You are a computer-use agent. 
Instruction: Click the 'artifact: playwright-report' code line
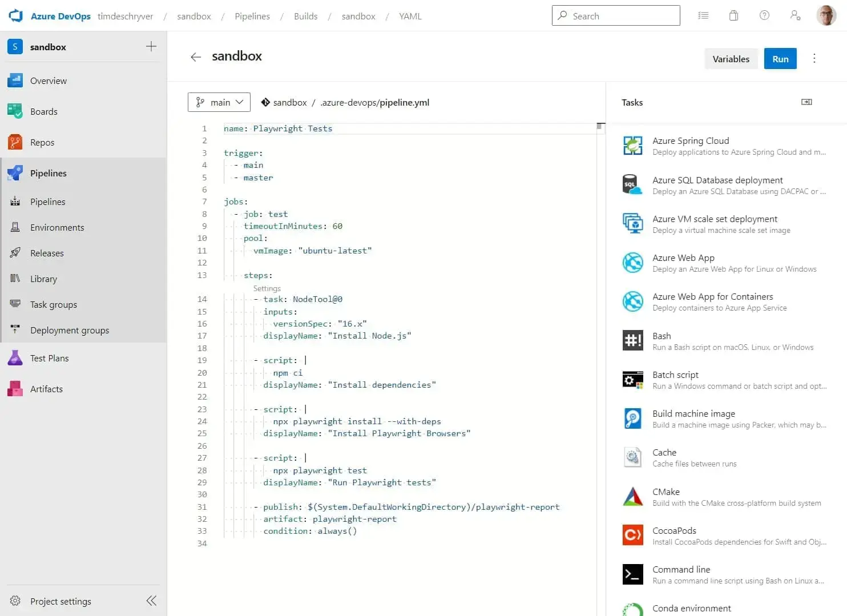[330, 519]
